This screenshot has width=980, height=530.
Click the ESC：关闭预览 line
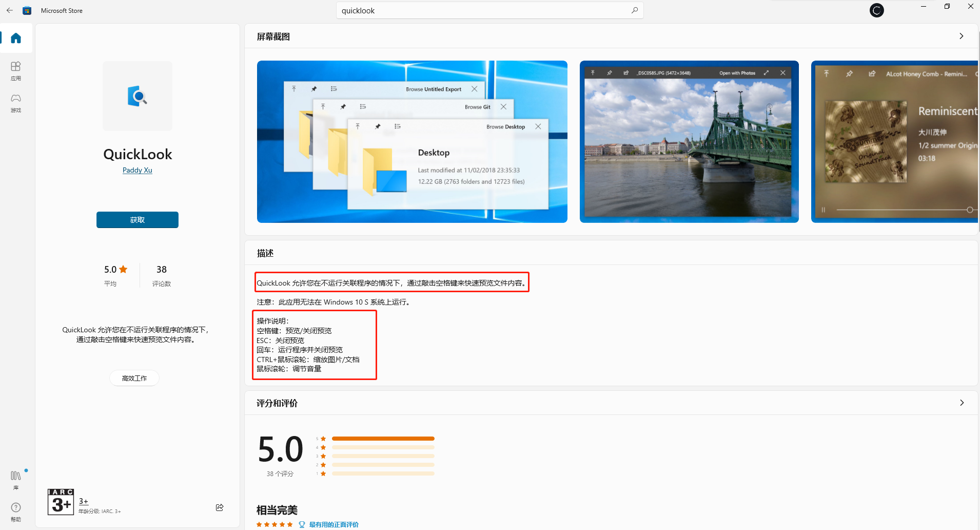[x=281, y=340]
